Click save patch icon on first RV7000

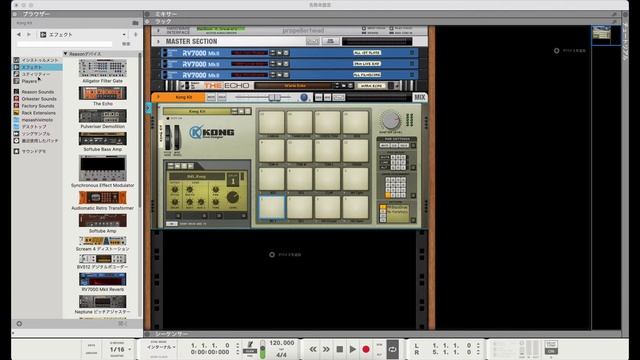click(x=286, y=53)
